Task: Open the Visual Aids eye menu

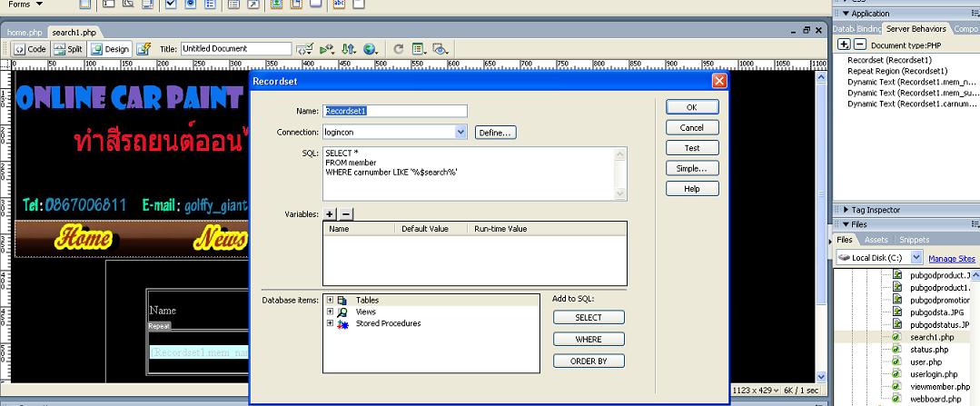Action: coord(441,49)
